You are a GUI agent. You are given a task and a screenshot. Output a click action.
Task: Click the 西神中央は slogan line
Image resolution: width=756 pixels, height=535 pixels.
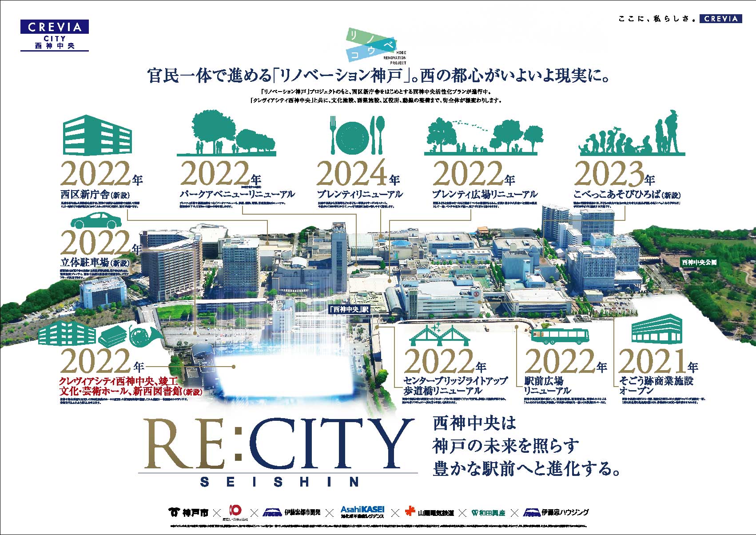pos(475,423)
